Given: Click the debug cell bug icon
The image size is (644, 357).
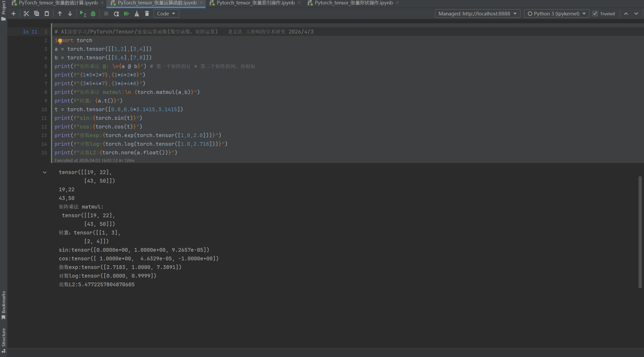Looking at the screenshot, I should click(93, 14).
